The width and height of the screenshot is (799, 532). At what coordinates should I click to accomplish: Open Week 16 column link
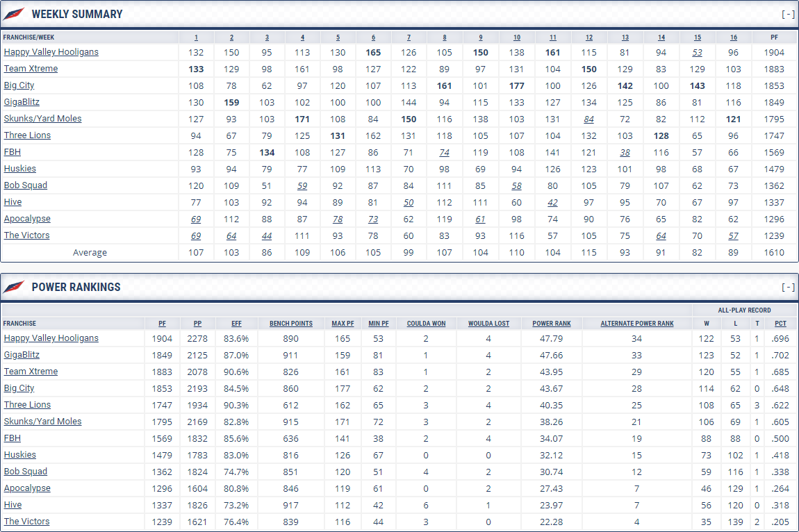734,38
